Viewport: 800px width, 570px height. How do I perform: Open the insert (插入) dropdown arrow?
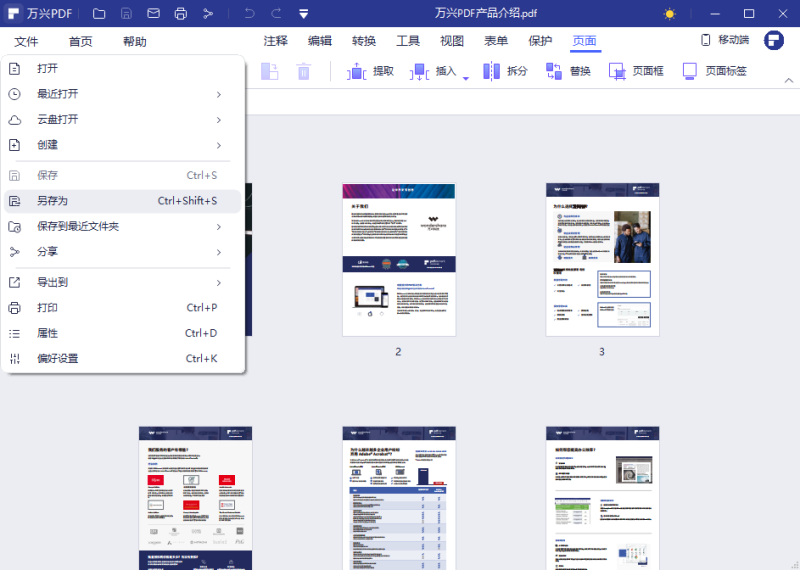(x=465, y=77)
